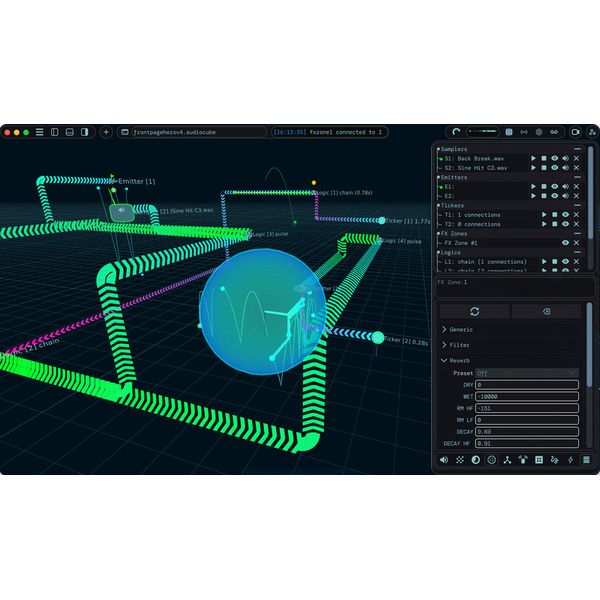Screen dimensions: 600x600
Task: Open the Reverb Preset dropdown
Action: pos(526,373)
